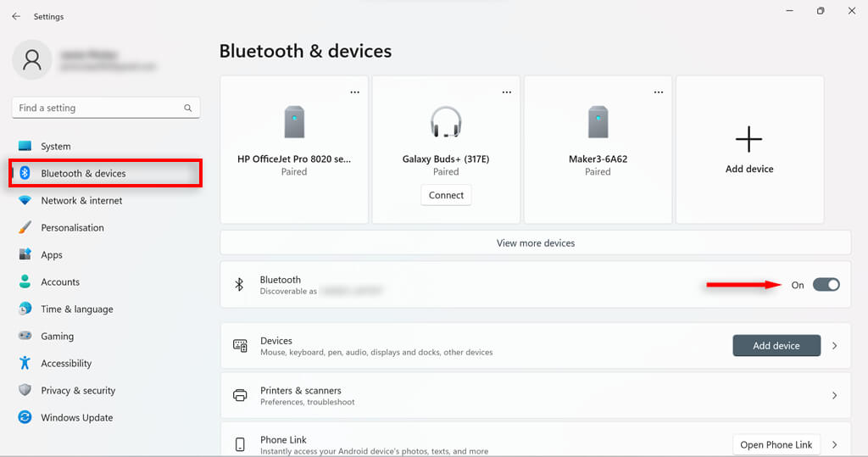Screen dimensions: 868x457
Task: Click the Accessibility sidebar icon
Action: point(25,363)
